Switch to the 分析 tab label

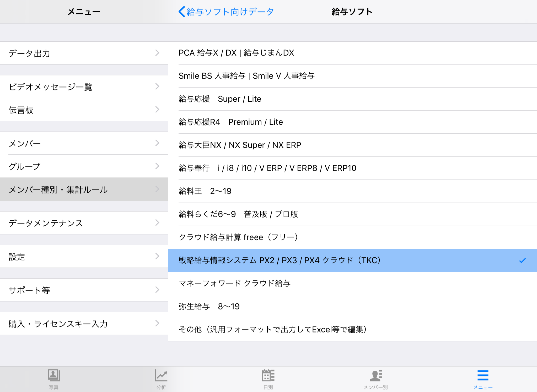pos(161,387)
